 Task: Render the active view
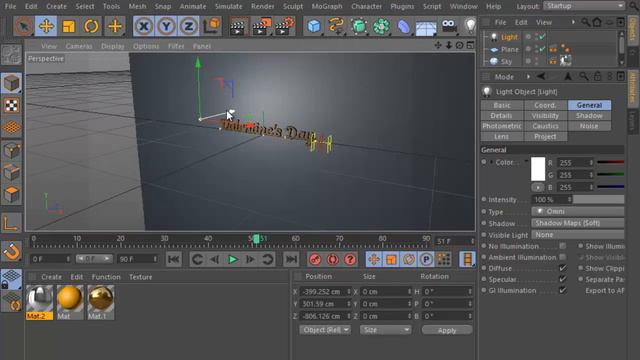tap(238, 26)
